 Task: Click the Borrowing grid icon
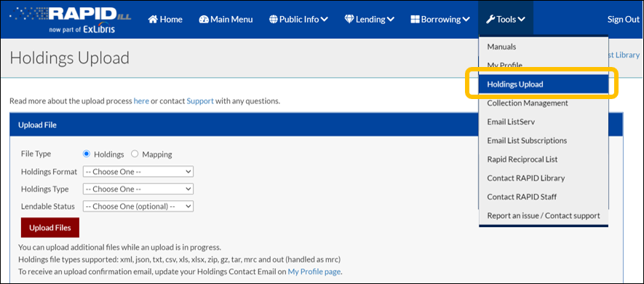[x=415, y=20]
